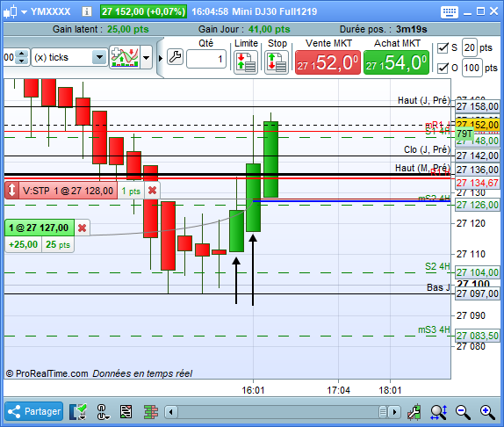The width and height of the screenshot is (504, 427).
Task: Open the chart validation checkmark icon
Action: pos(78,412)
